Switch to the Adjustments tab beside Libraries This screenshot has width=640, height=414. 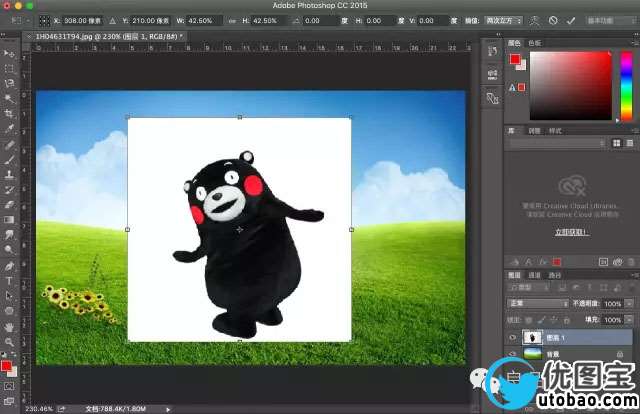[534, 131]
